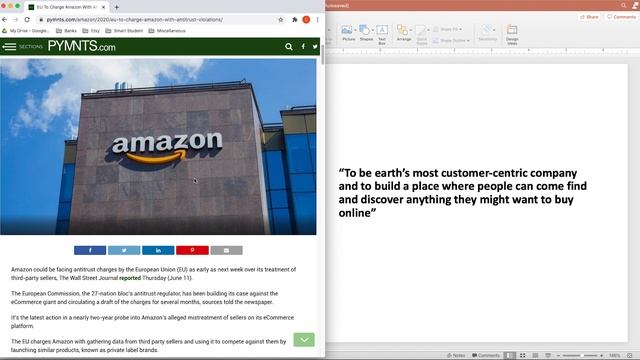Reload the PYMNTS page in Chrome
The height and width of the screenshot is (360, 640).
[27, 20]
